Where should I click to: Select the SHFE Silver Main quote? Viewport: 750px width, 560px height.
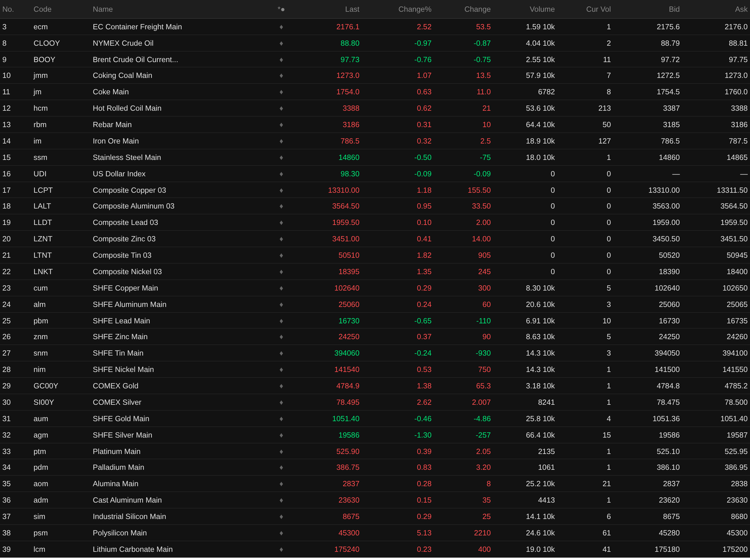[122, 435]
